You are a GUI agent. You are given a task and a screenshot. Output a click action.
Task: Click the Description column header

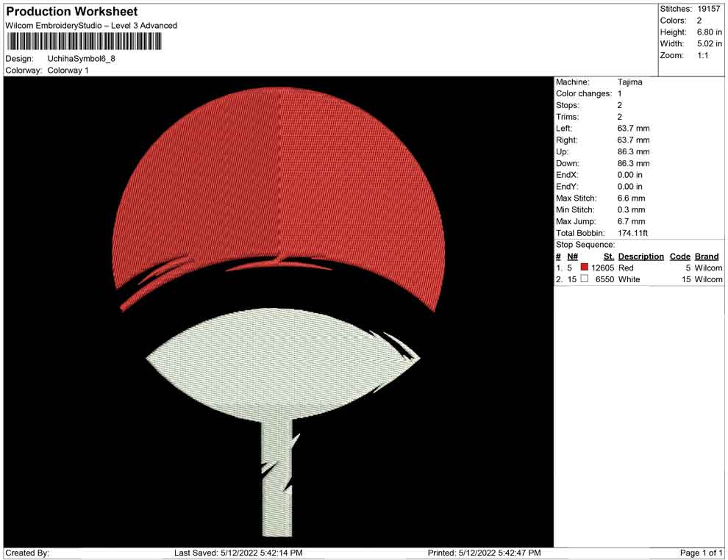point(640,256)
